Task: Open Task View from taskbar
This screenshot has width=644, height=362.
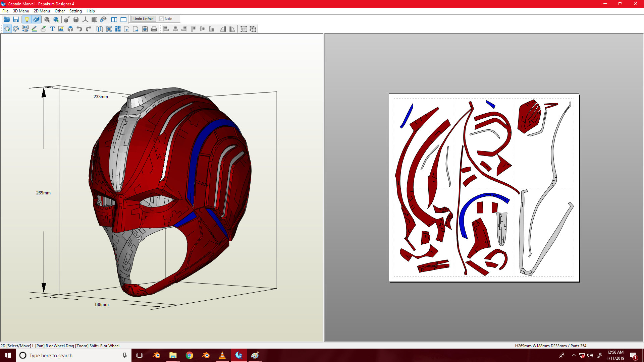Action: [140, 355]
